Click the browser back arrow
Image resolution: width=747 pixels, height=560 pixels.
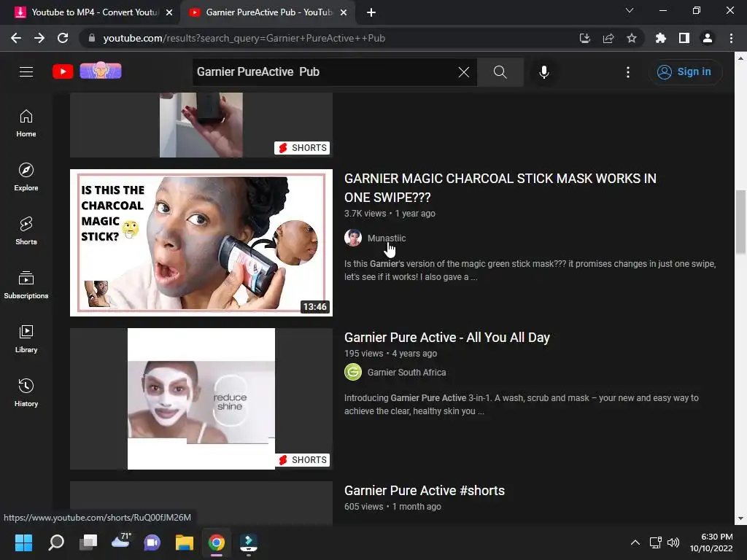tap(16, 38)
